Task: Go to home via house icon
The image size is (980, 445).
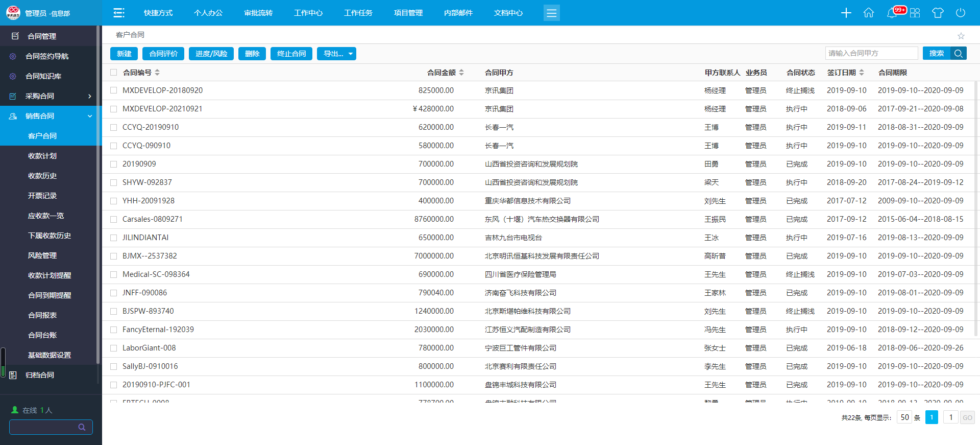Action: [869, 13]
